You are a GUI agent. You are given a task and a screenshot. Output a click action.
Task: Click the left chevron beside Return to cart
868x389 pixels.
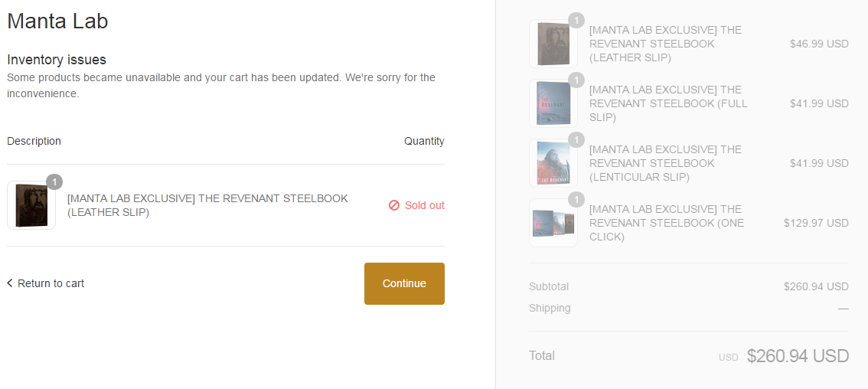(x=10, y=283)
